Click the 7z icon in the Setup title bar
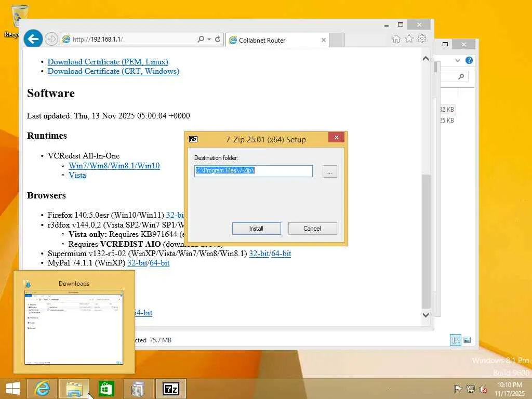Viewport: 532px width, 399px height. pos(193,139)
